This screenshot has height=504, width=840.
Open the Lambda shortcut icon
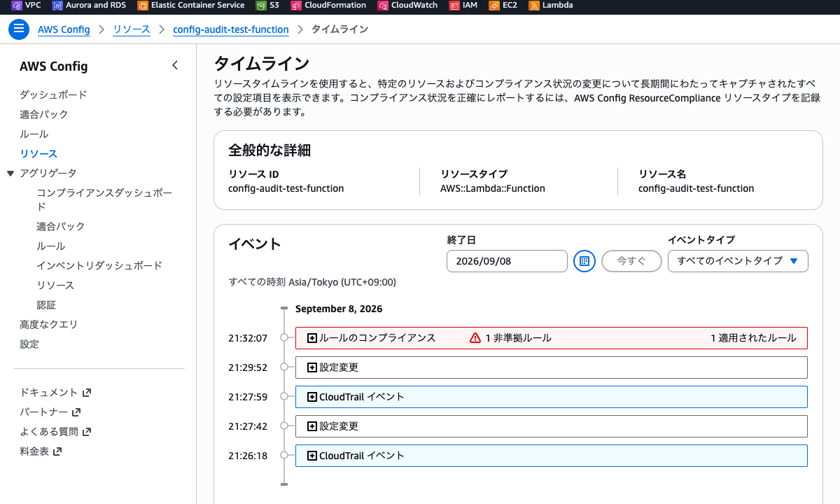pyautogui.click(x=534, y=6)
